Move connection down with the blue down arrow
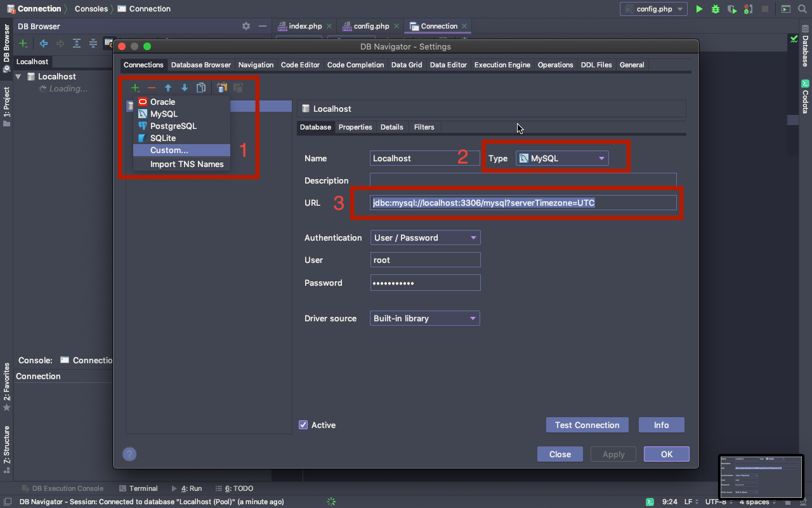 [185, 88]
